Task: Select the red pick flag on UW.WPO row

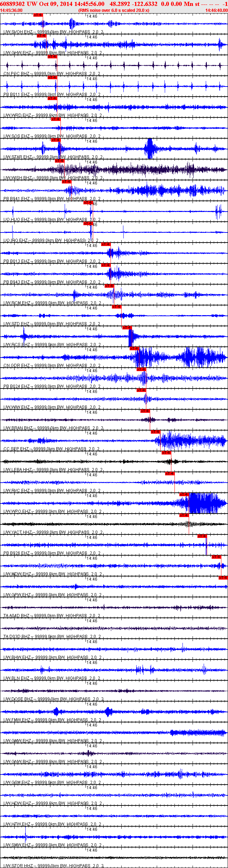Action: pyautogui.click(x=184, y=494)
